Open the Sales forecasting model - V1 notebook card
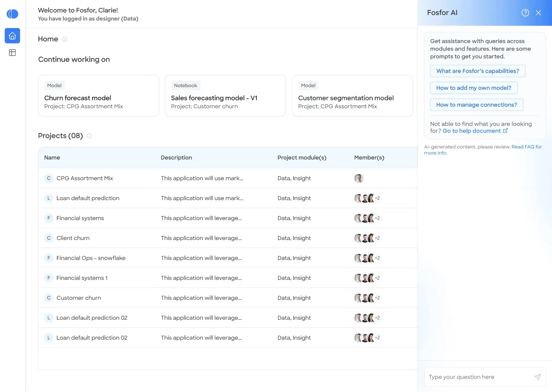 pyautogui.click(x=225, y=96)
